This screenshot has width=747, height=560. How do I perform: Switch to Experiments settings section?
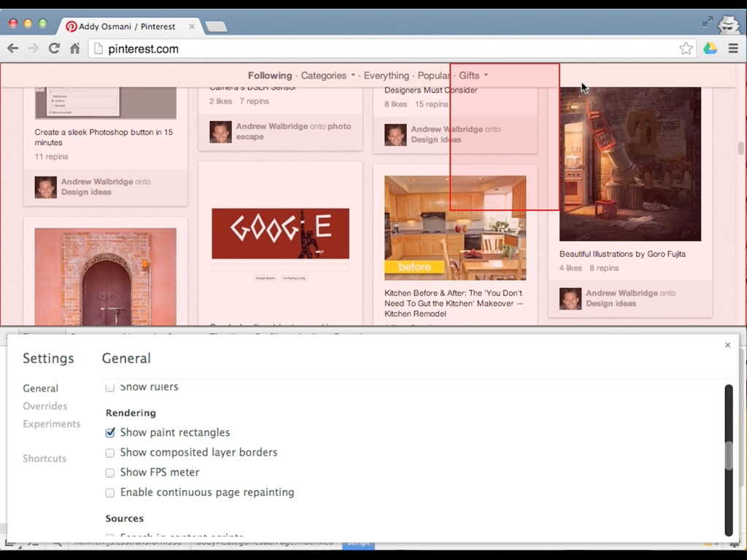coord(51,424)
